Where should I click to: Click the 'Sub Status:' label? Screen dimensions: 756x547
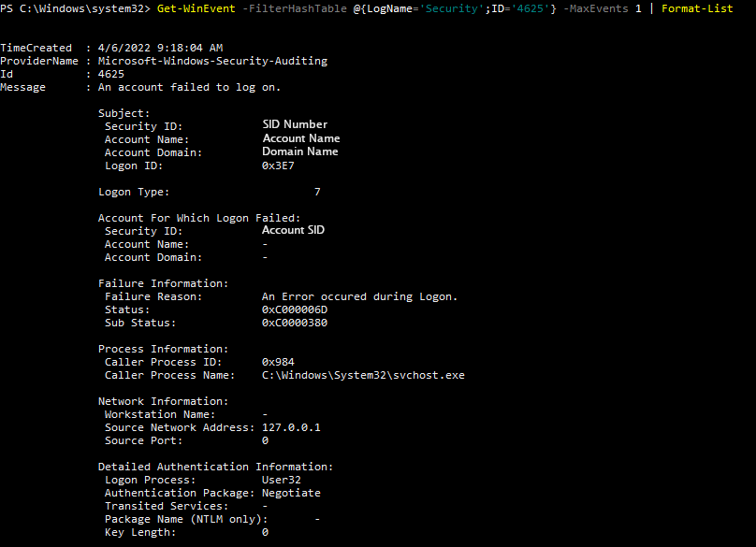tap(140, 323)
